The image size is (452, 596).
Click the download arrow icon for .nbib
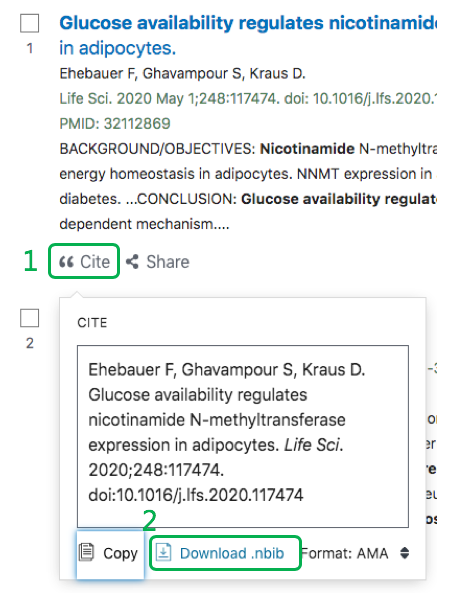pos(164,552)
